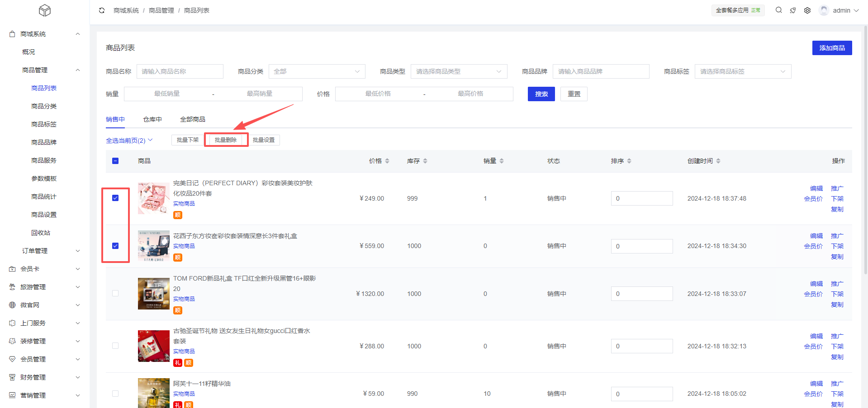
Task: Click the 添加商品 button
Action: pyautogui.click(x=832, y=48)
